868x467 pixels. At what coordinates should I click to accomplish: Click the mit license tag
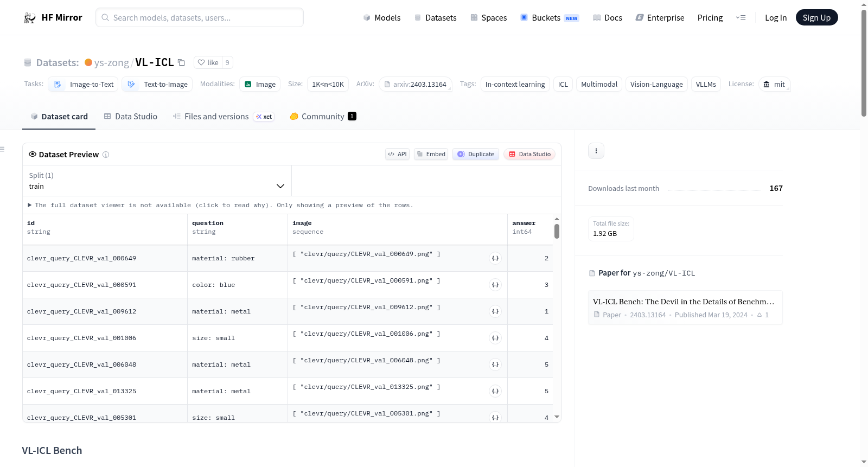[x=774, y=84]
